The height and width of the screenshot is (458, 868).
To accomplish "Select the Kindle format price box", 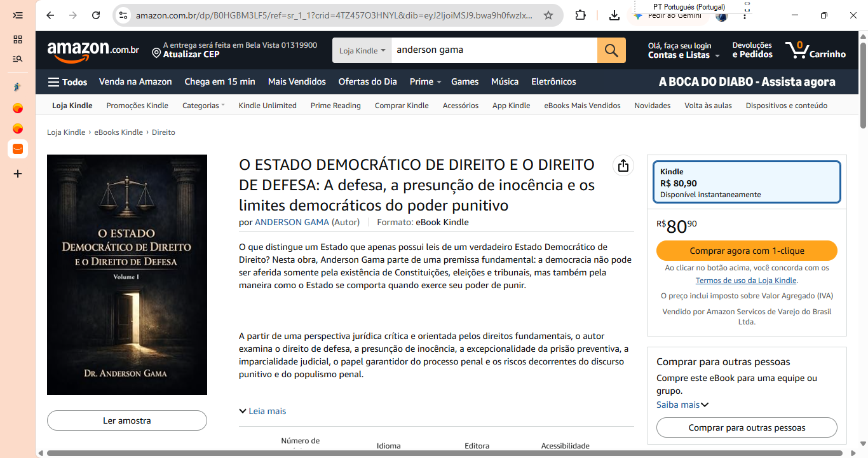I will [747, 183].
